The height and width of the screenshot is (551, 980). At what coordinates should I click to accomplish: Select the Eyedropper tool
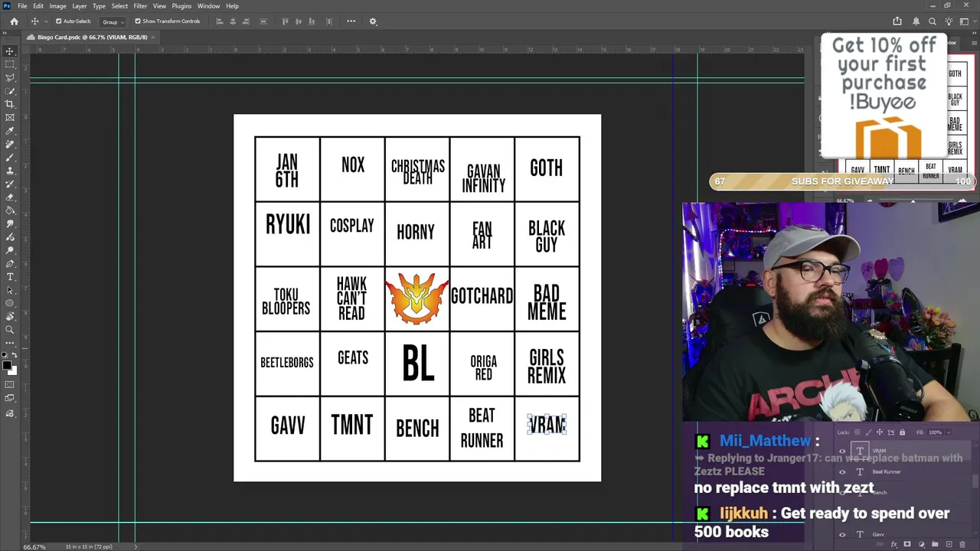[x=10, y=131]
